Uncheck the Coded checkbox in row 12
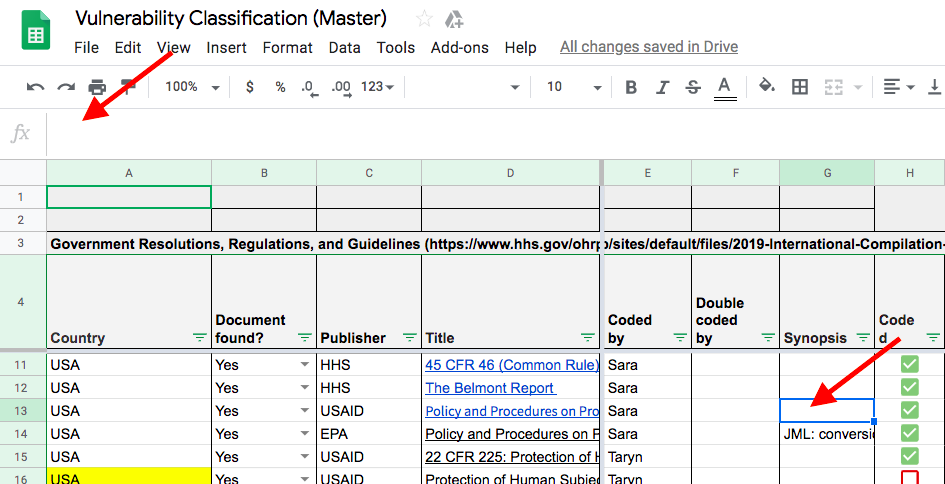Image resolution: width=945 pixels, height=484 pixels. pos(909,388)
